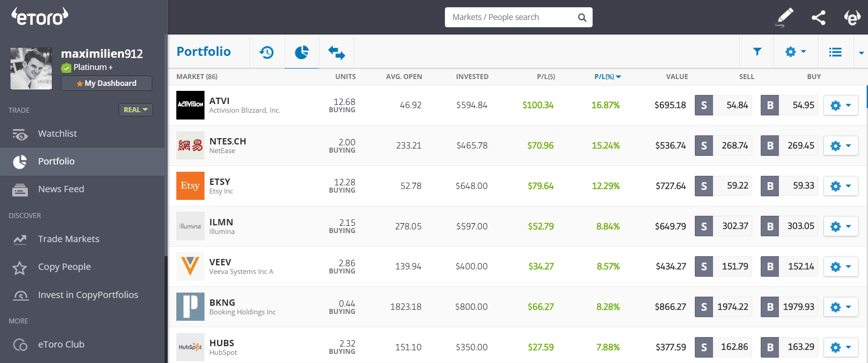Image resolution: width=868 pixels, height=363 pixels.
Task: Open Watchlist in the sidebar
Action: [x=82, y=134]
